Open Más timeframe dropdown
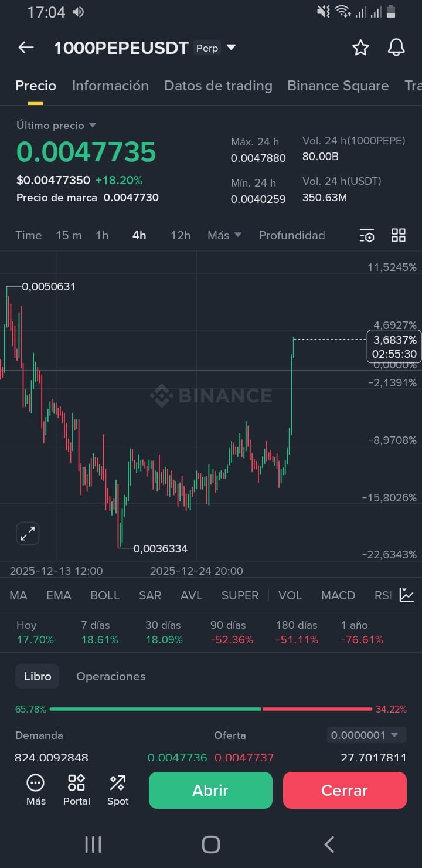 tap(224, 235)
